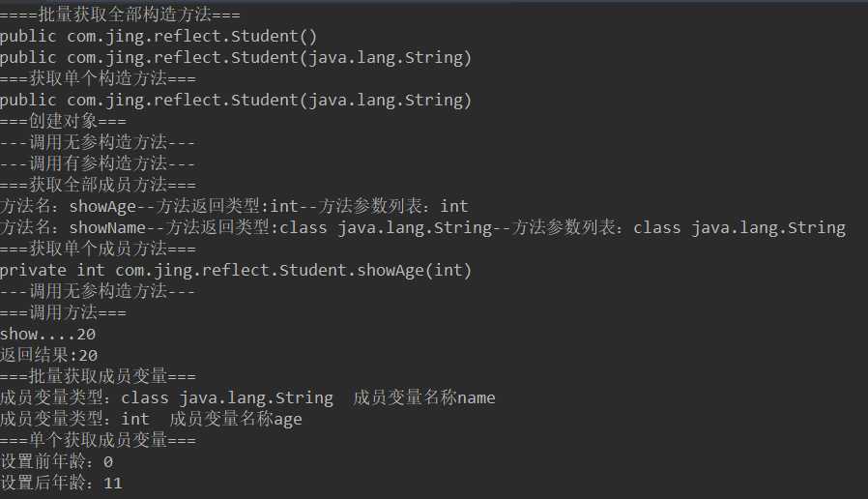Viewport: 868px width, 499px height.
Task: Click the showName method info line
Action: pos(423,227)
